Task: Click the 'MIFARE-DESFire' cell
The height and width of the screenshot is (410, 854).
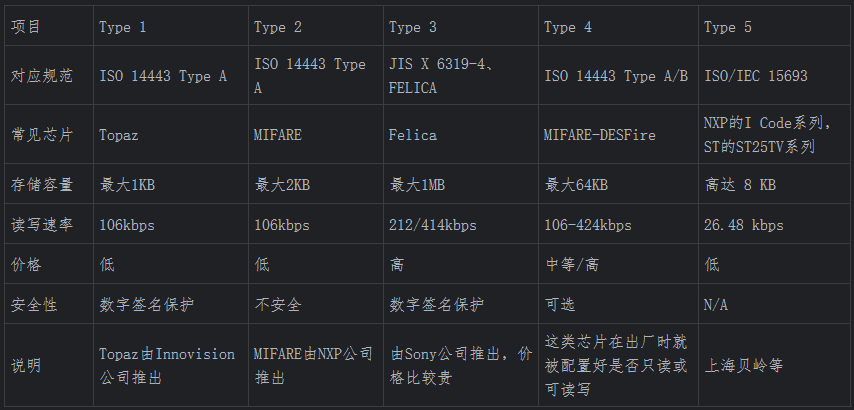Action: pyautogui.click(x=599, y=134)
